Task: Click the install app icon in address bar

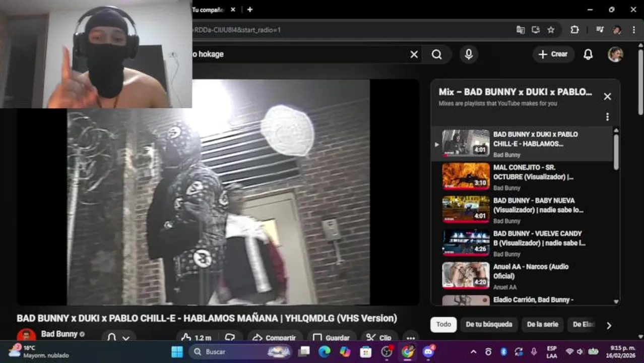Action: (536, 30)
